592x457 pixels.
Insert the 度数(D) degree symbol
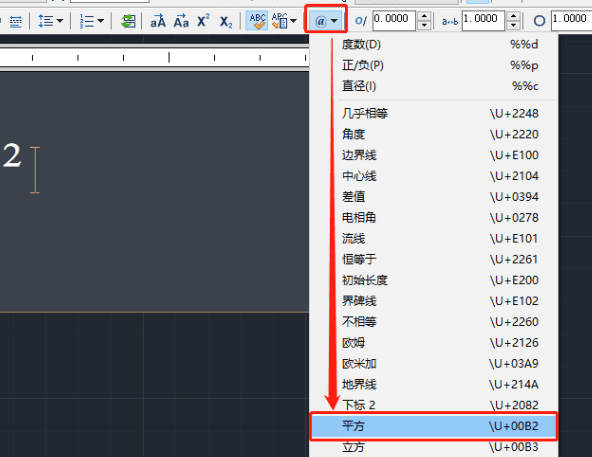433,45
